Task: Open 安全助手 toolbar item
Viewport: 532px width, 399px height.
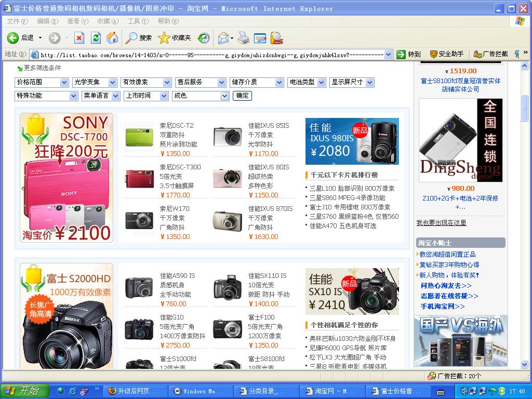Action: point(446,54)
